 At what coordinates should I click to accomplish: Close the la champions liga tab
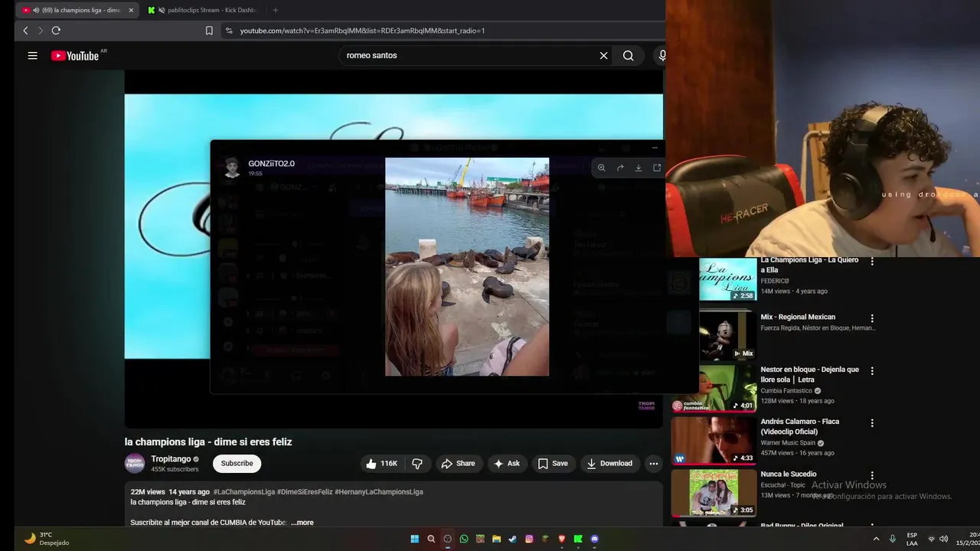pos(131,10)
